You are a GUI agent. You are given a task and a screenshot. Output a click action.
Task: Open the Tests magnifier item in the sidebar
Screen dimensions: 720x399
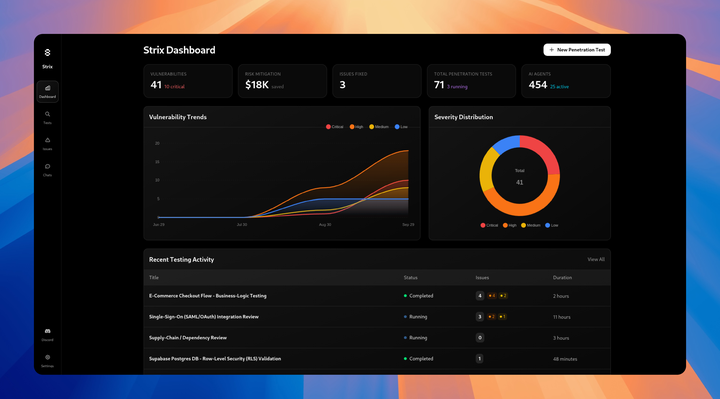click(47, 118)
